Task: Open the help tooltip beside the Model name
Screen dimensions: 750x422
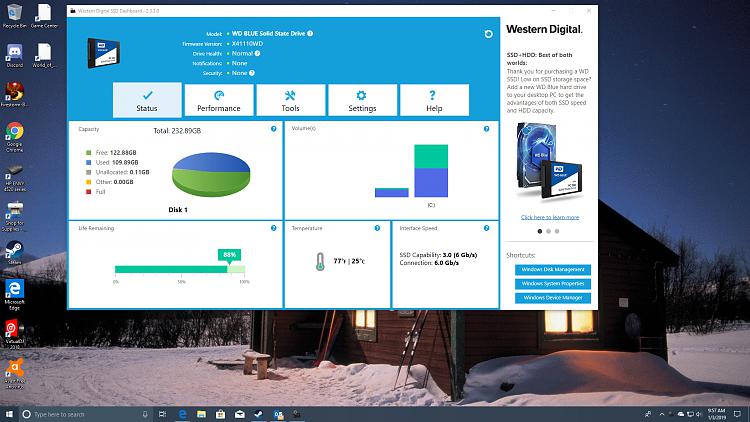Action: point(310,33)
